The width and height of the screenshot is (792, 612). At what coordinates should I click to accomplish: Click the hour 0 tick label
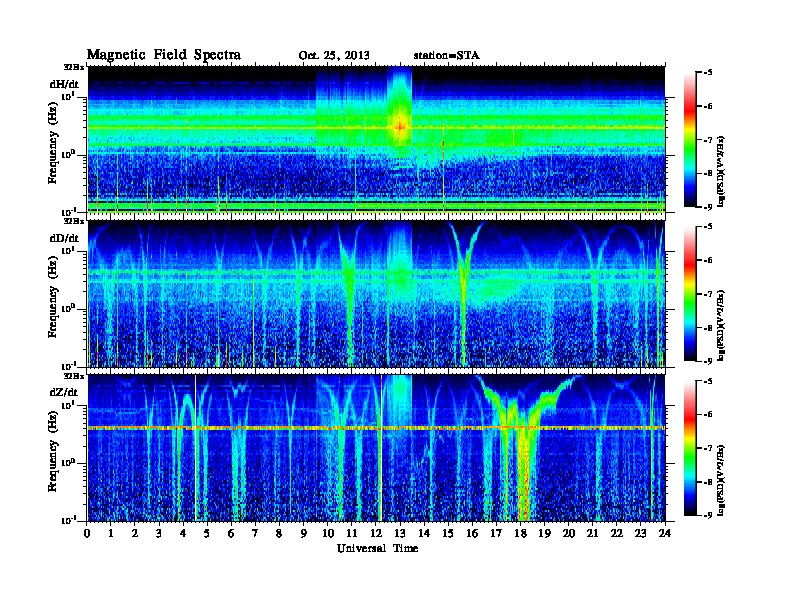pyautogui.click(x=87, y=533)
